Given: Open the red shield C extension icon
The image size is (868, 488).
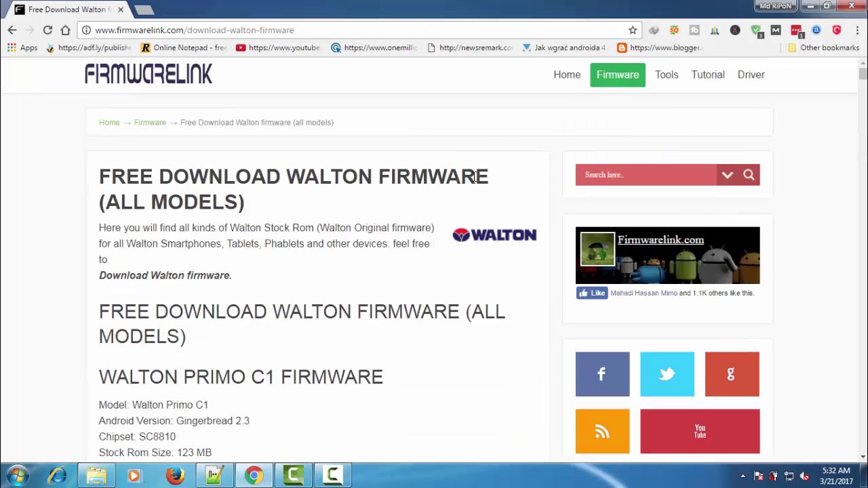Looking at the screenshot, I should click(x=837, y=30).
